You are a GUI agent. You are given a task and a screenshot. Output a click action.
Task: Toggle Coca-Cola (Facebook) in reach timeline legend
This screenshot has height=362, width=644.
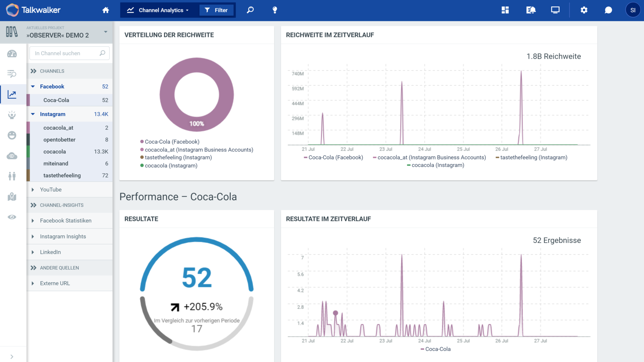[x=333, y=158]
